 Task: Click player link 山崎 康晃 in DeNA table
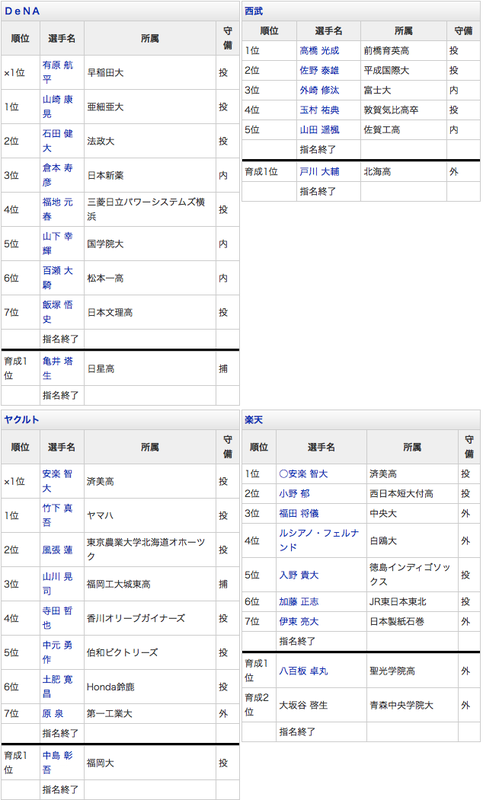(x=57, y=107)
